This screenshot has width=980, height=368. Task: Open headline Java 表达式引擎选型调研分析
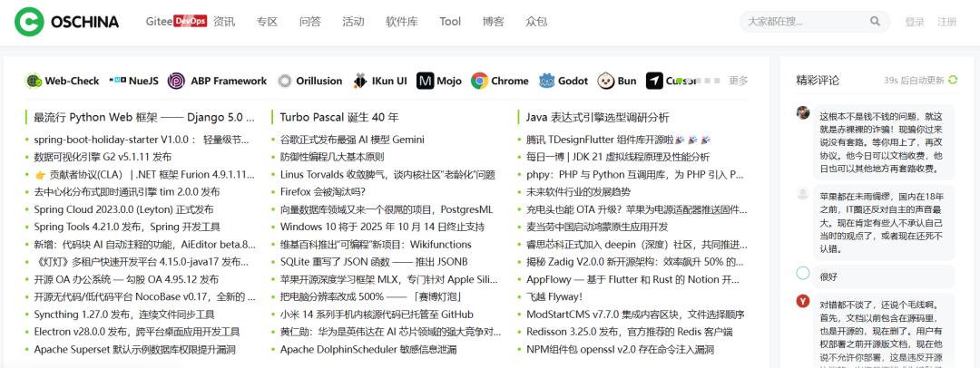pos(597,118)
